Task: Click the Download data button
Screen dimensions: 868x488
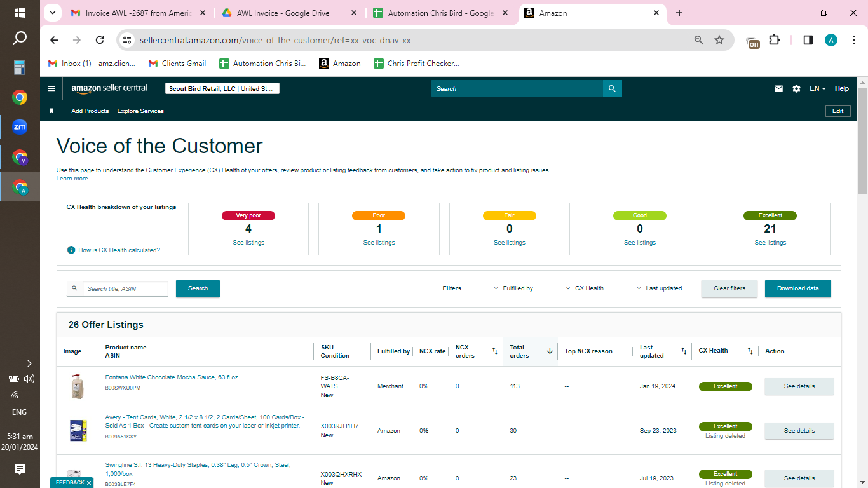Action: point(798,288)
